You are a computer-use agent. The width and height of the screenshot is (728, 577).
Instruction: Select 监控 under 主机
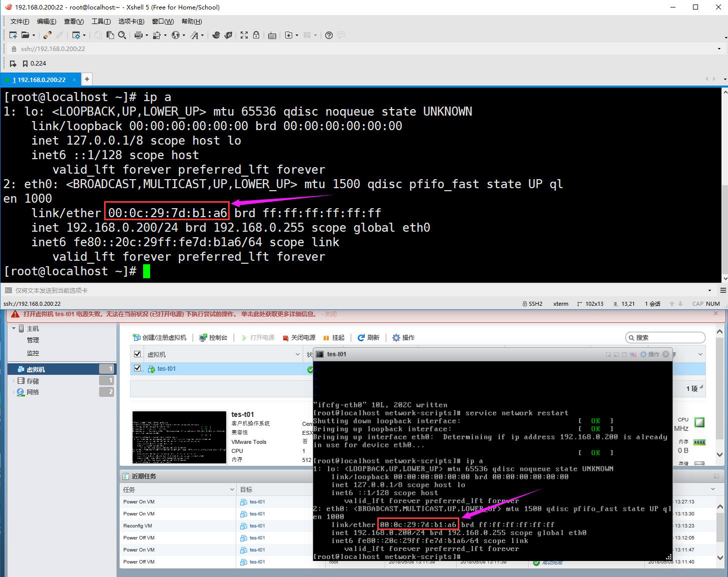tap(33, 353)
